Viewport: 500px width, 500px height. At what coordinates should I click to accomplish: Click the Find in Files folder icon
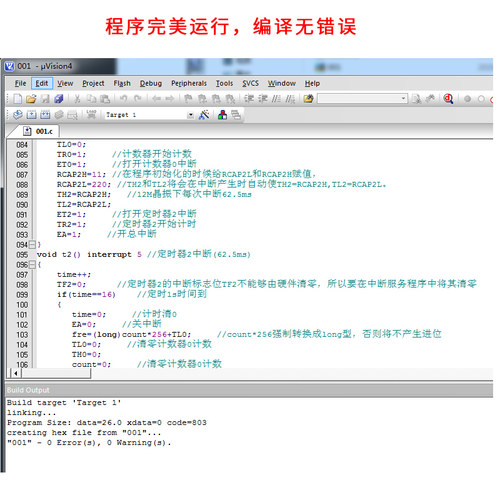pos(309,99)
